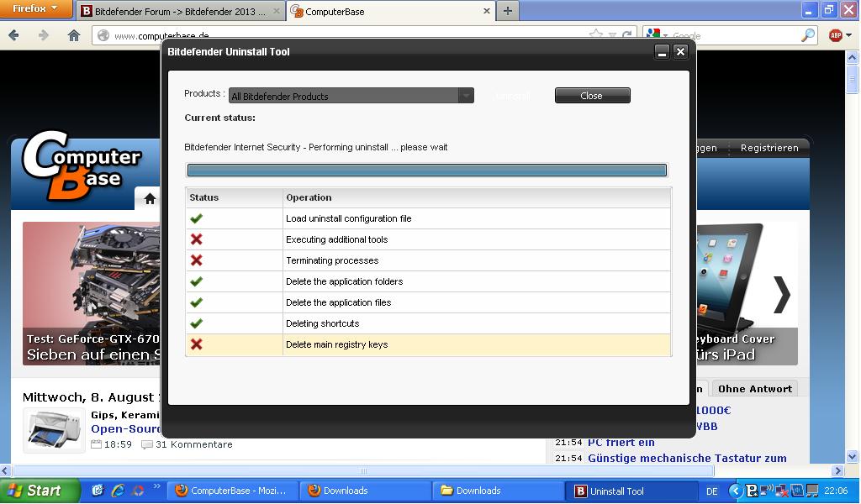The width and height of the screenshot is (861, 504).
Task: Select the 'Delete the application folders' row
Action: coord(428,281)
